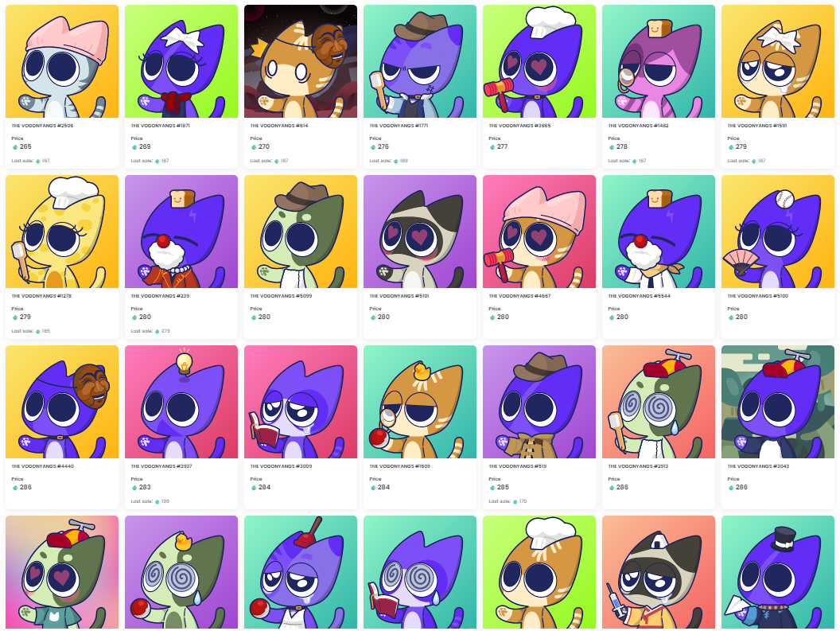Open The Vogonyangs #2506 cat image
The width and height of the screenshot is (840, 631).
point(62,61)
